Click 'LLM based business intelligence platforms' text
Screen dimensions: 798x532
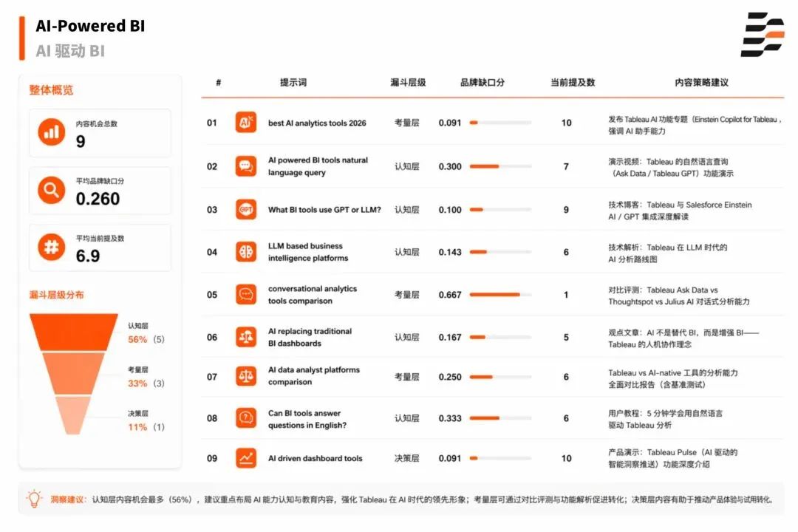tap(308, 251)
